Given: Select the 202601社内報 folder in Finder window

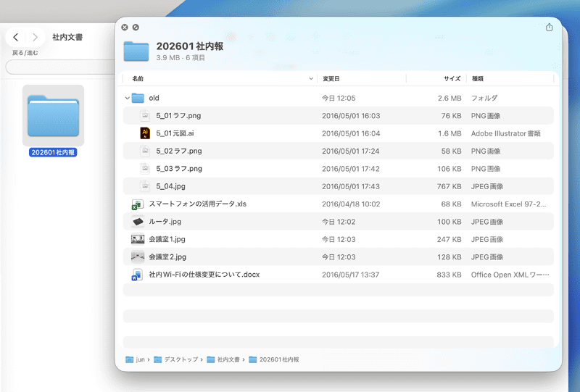Looking at the screenshot, I should [x=53, y=115].
